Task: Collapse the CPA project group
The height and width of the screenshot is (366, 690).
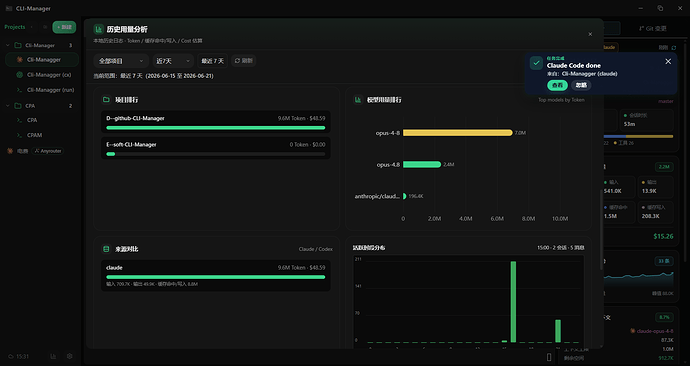Action: coord(7,106)
